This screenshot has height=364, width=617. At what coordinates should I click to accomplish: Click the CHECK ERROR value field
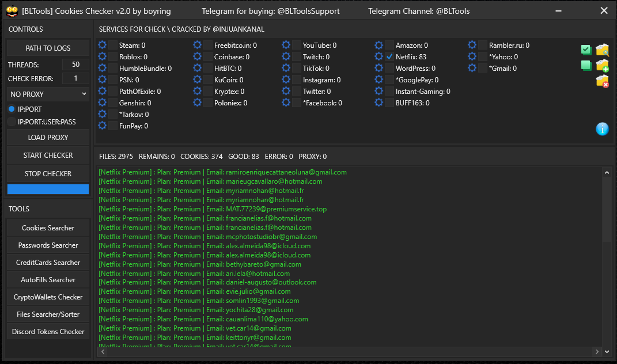pos(75,78)
